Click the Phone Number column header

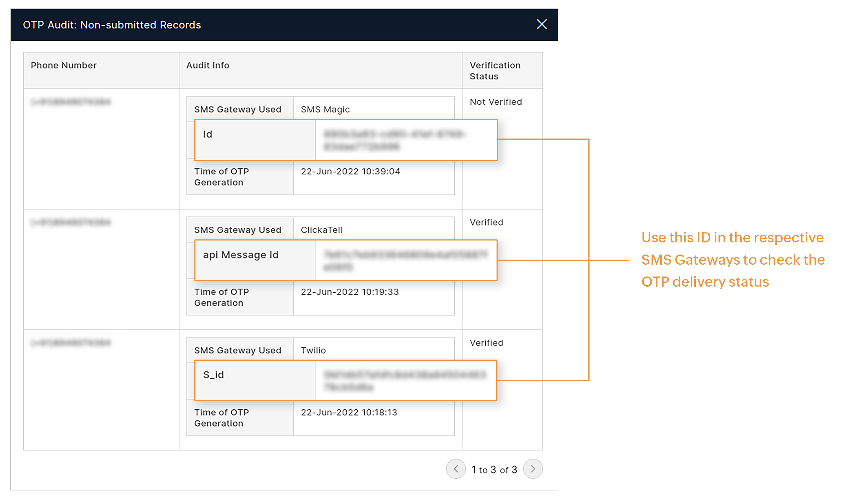tap(64, 65)
